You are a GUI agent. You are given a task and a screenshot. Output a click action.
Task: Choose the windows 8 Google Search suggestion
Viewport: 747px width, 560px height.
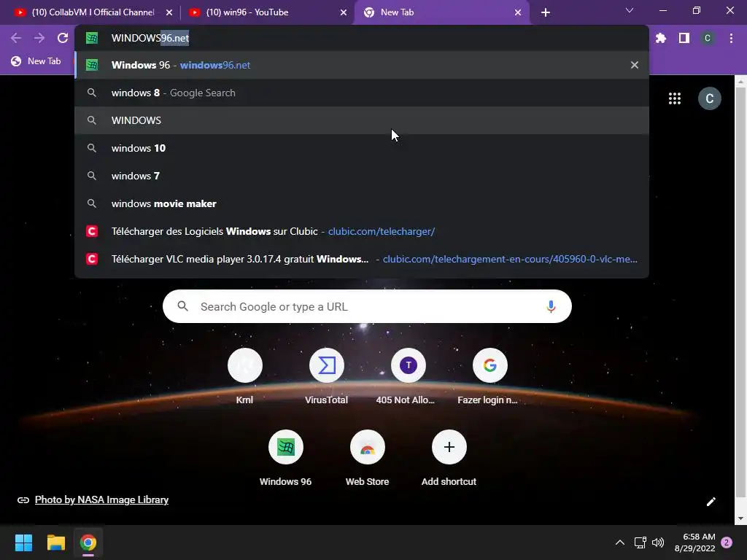(362, 93)
